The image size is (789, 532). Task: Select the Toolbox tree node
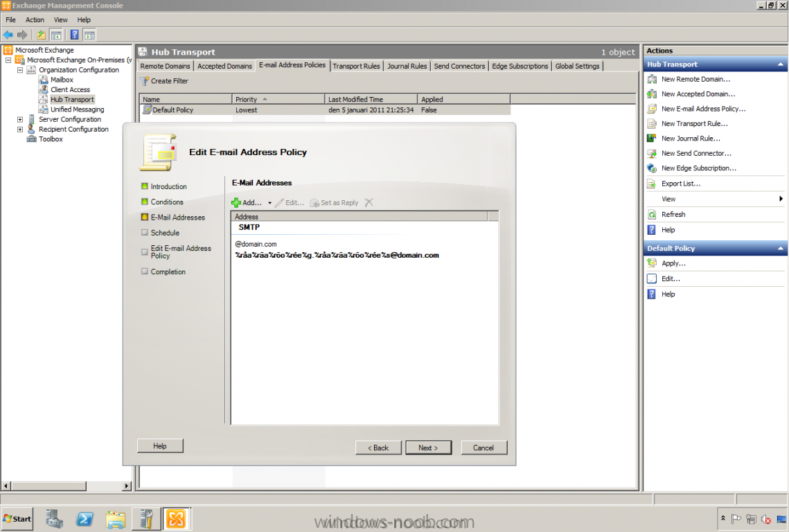pyautogui.click(x=51, y=139)
